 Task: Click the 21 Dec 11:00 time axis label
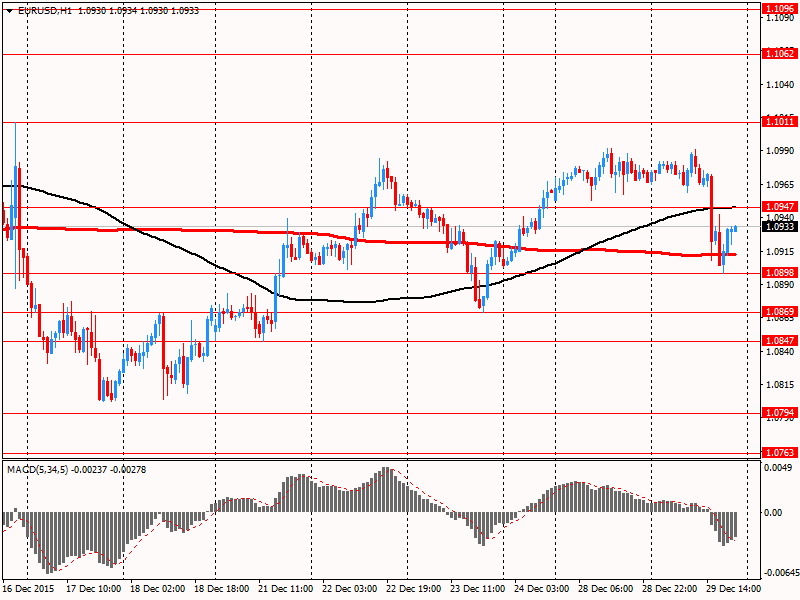coord(286,588)
